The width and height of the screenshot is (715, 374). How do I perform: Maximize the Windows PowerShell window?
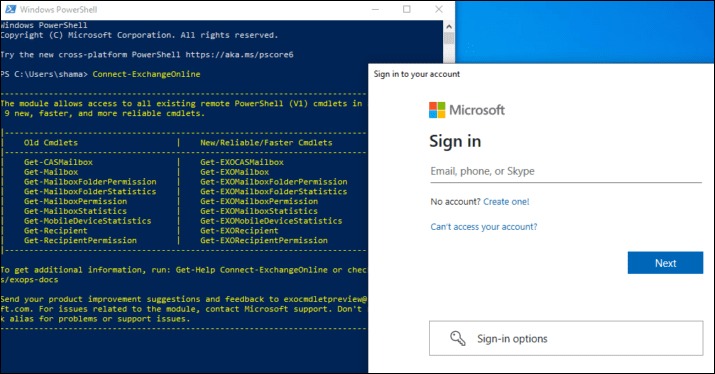tap(407, 9)
